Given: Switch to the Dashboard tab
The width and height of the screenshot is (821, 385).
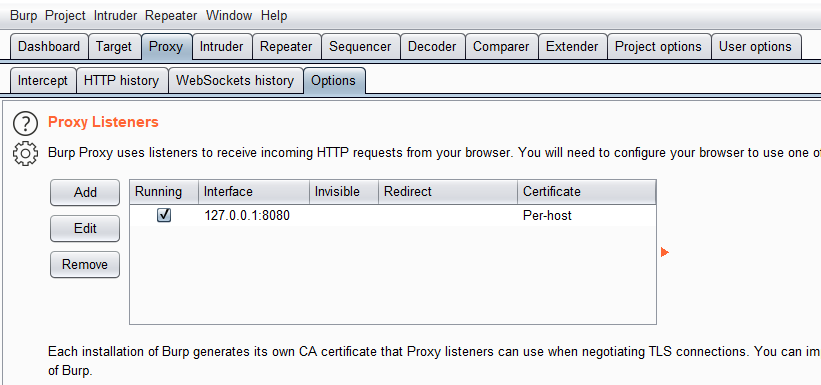Looking at the screenshot, I should 49,47.
